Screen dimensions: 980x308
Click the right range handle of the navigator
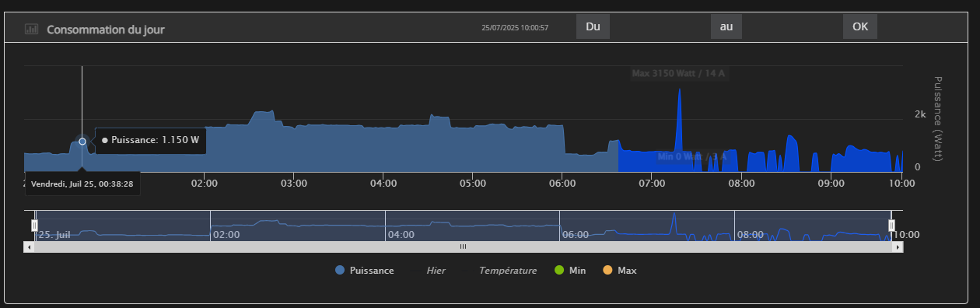point(892,225)
